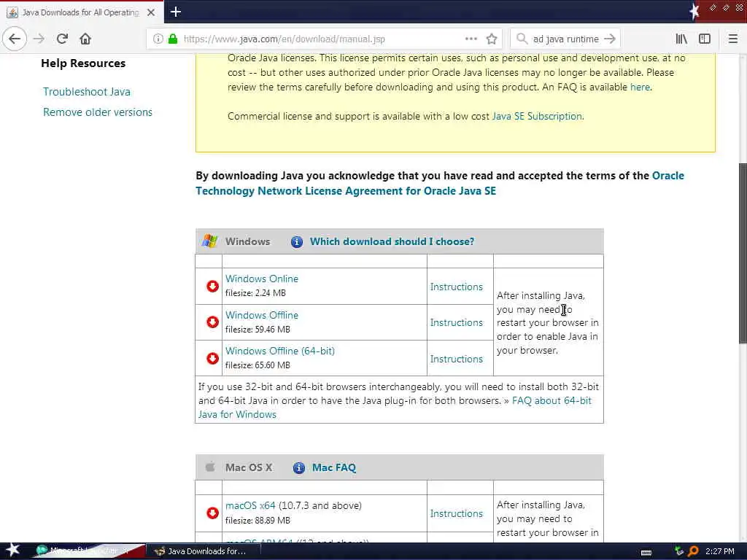Image resolution: width=747 pixels, height=560 pixels.
Task: Reload the current page
Action: pos(62,39)
